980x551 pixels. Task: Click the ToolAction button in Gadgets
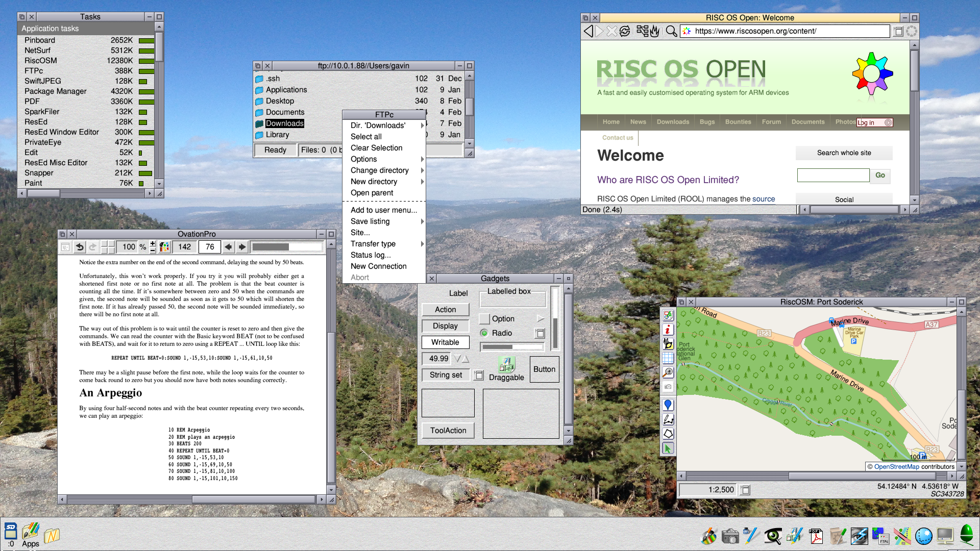pos(448,431)
